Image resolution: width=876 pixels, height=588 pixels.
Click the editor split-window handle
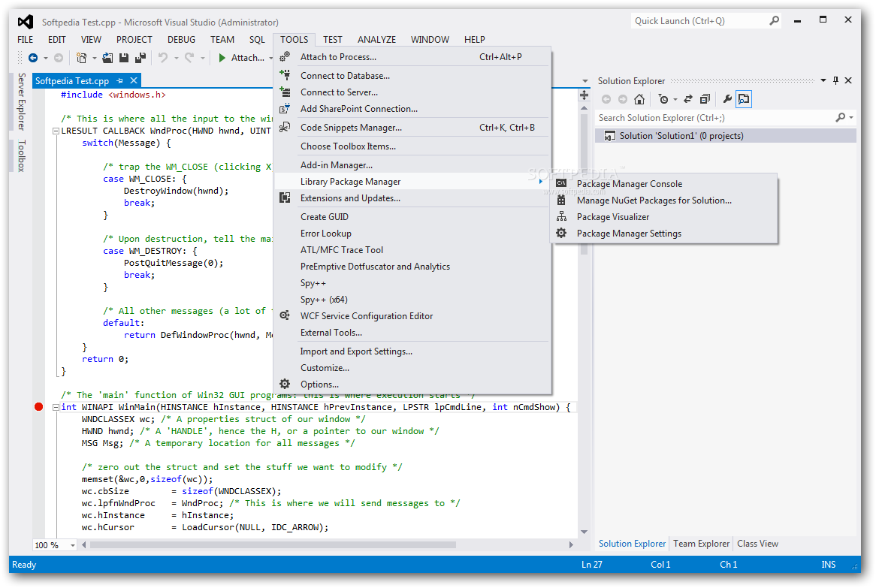pyautogui.click(x=585, y=95)
